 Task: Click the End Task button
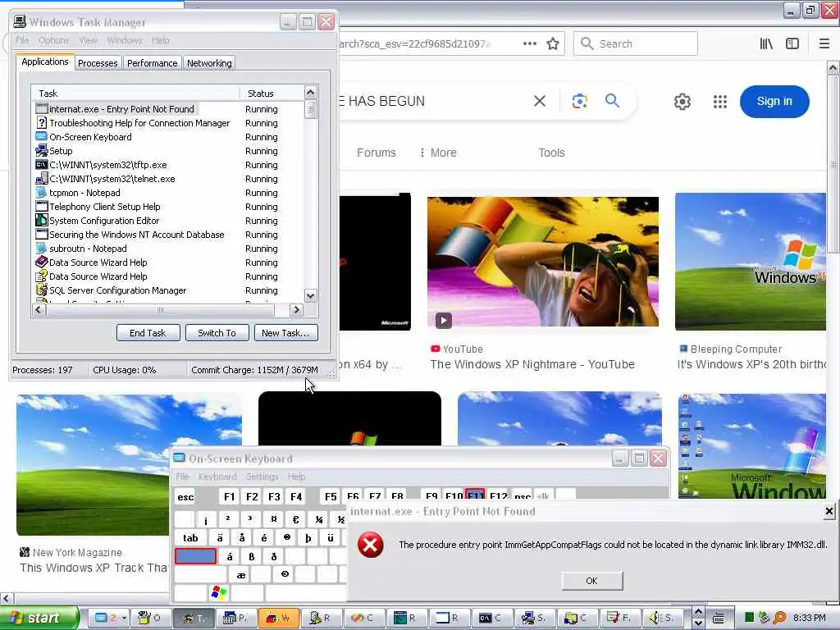click(148, 333)
